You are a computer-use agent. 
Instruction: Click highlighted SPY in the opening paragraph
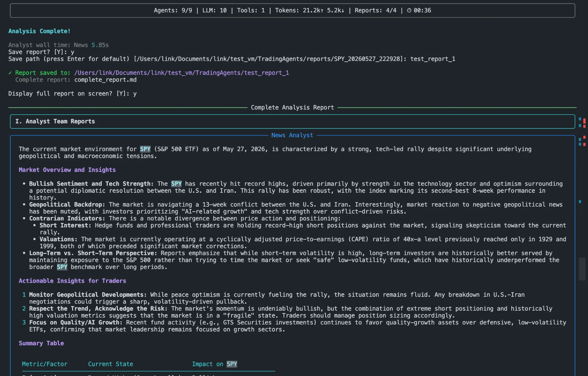coord(145,149)
